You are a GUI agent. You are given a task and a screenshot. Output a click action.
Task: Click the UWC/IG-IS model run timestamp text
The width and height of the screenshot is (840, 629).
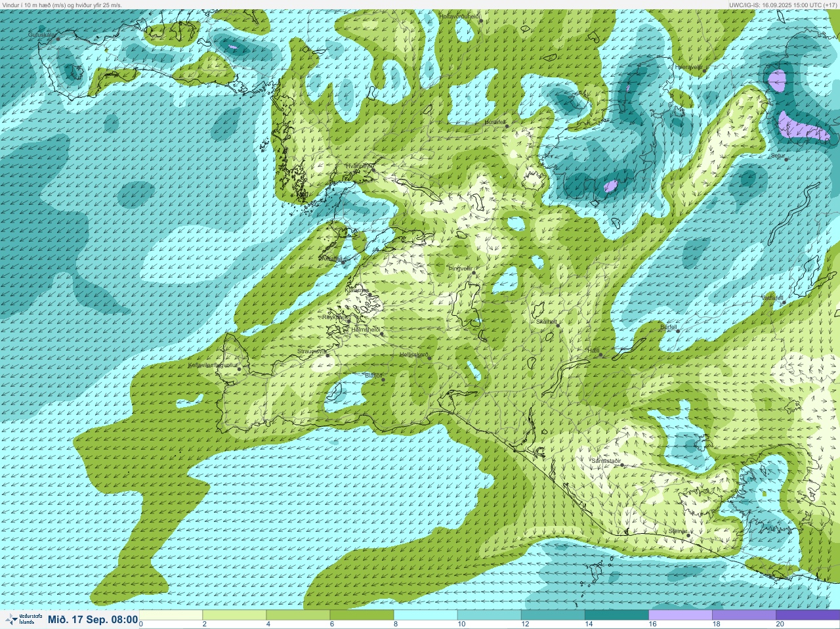click(783, 5)
